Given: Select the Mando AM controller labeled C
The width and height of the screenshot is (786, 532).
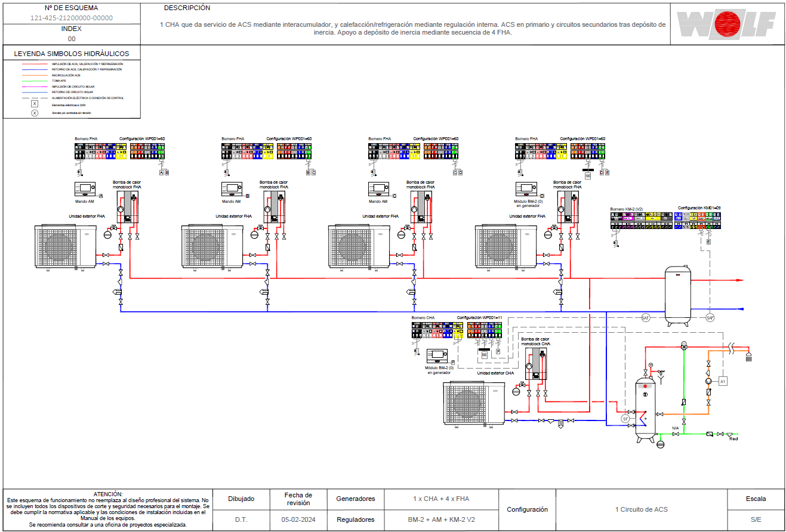Looking at the screenshot, I should [x=379, y=188].
